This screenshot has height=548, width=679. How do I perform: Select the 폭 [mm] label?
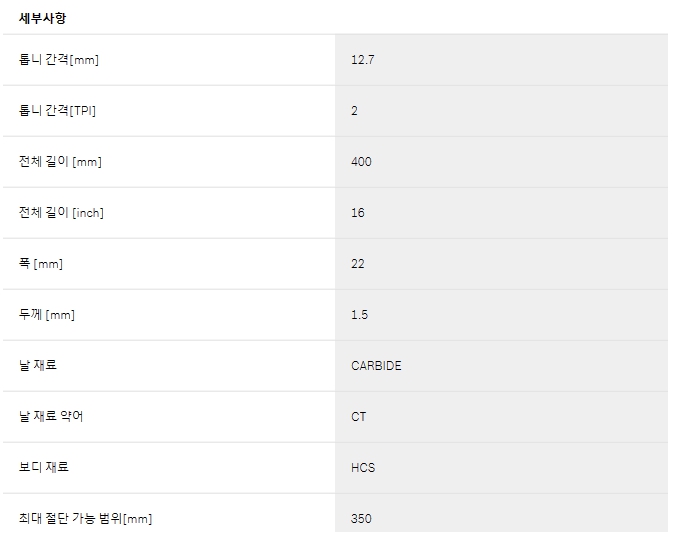point(41,263)
